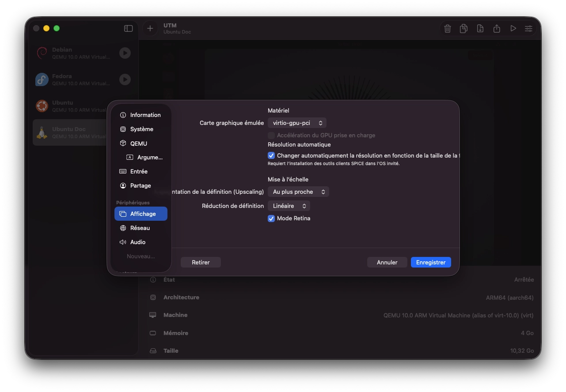Disable automatic resolution change checkbox

tap(271, 155)
